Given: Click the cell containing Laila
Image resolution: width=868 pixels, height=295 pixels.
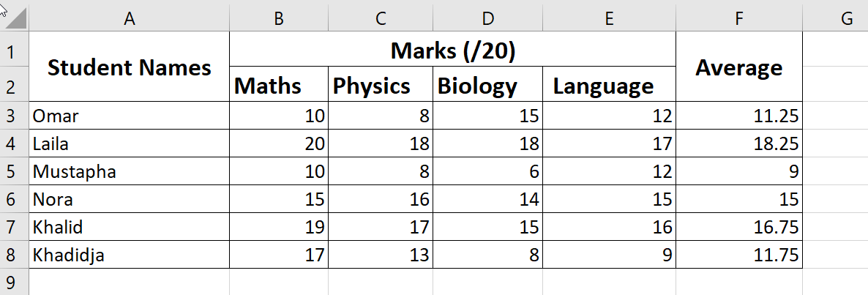Looking at the screenshot, I should point(130,144).
